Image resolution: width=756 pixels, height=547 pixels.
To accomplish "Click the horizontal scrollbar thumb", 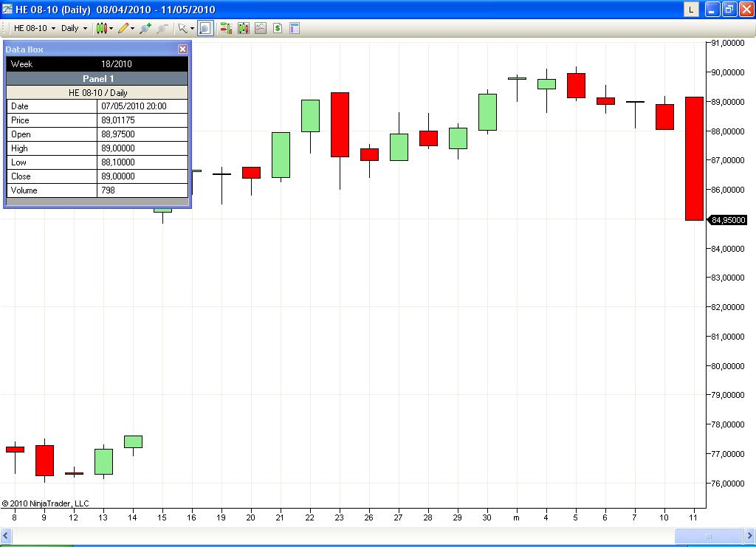I will click(x=708, y=535).
